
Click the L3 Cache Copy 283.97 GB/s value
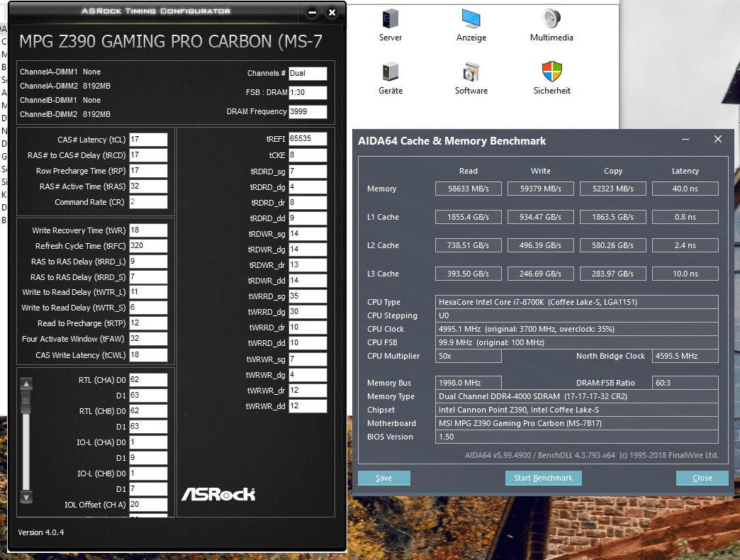pos(612,274)
